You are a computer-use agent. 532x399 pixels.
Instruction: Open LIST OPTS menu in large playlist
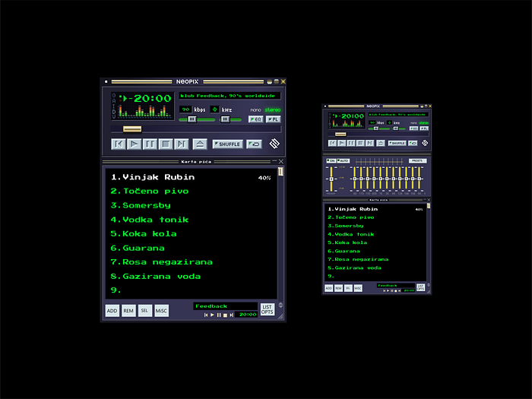267,309
